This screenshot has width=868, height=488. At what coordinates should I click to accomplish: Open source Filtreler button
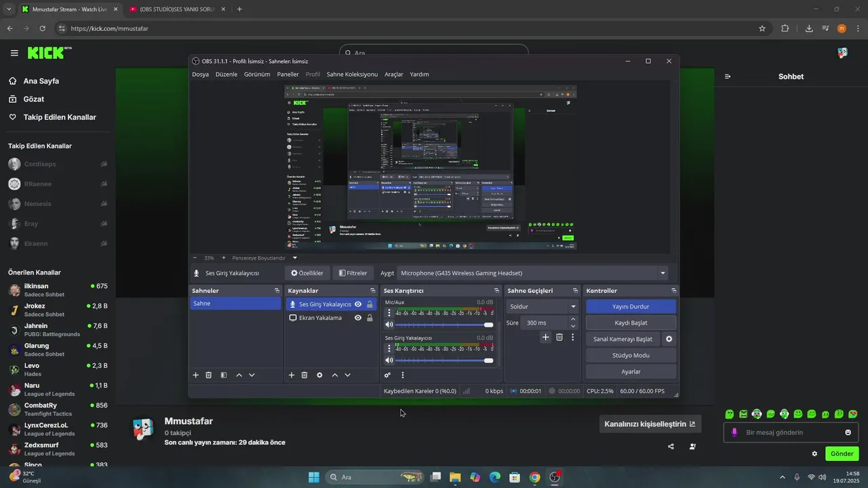tap(353, 273)
